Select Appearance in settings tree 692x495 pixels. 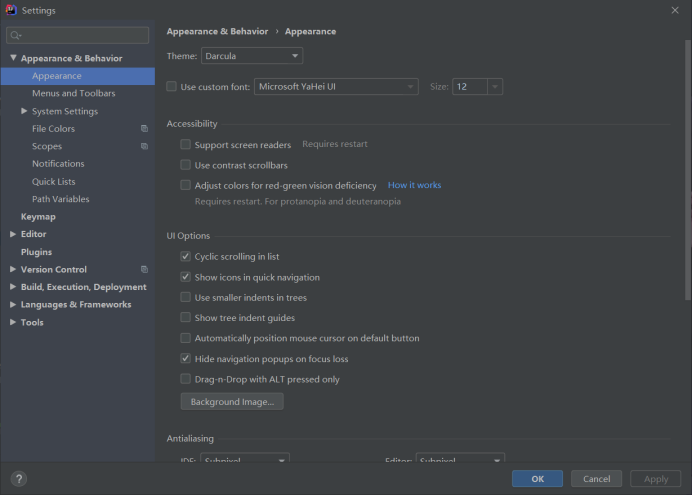point(78,76)
